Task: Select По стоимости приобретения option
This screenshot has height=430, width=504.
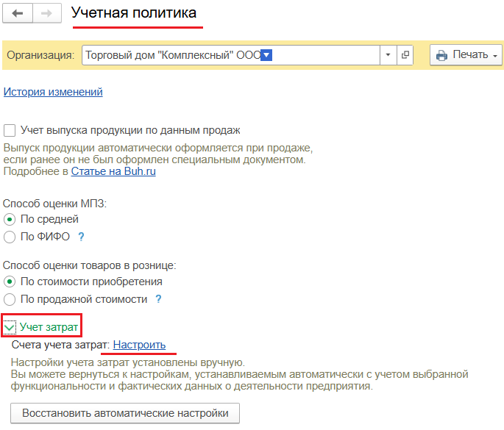Action: click(x=10, y=282)
